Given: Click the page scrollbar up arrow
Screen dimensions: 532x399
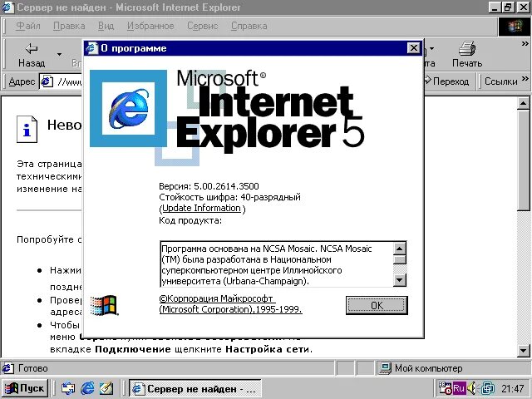Looking at the screenshot, I should click(523, 103).
